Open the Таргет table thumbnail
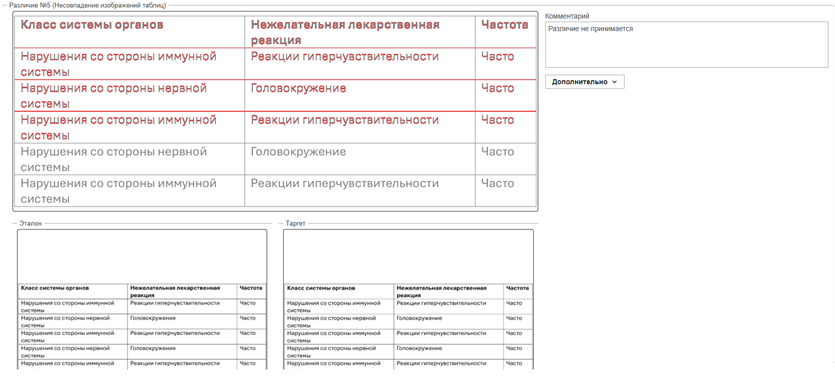This screenshot has height=378, width=835. (x=408, y=299)
